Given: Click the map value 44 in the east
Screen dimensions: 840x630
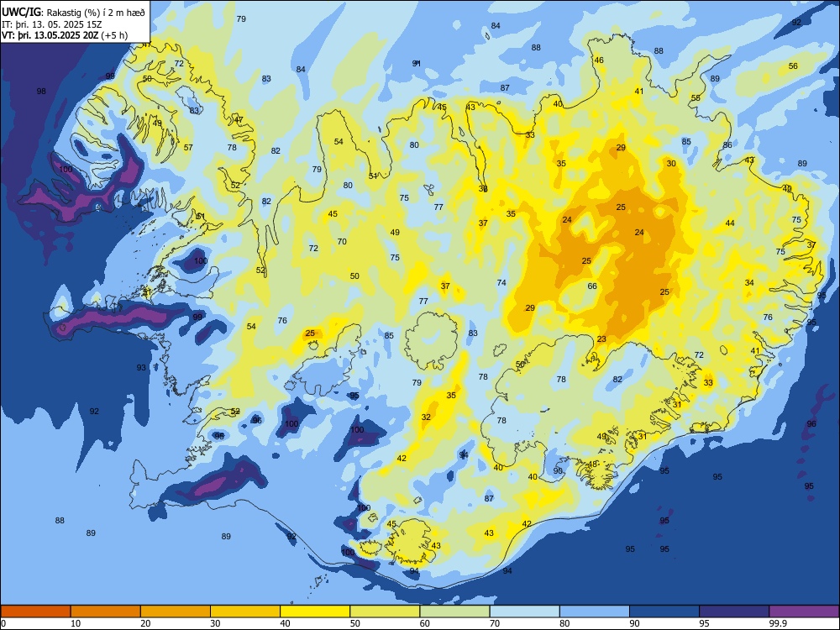Looking at the screenshot, I should [730, 223].
